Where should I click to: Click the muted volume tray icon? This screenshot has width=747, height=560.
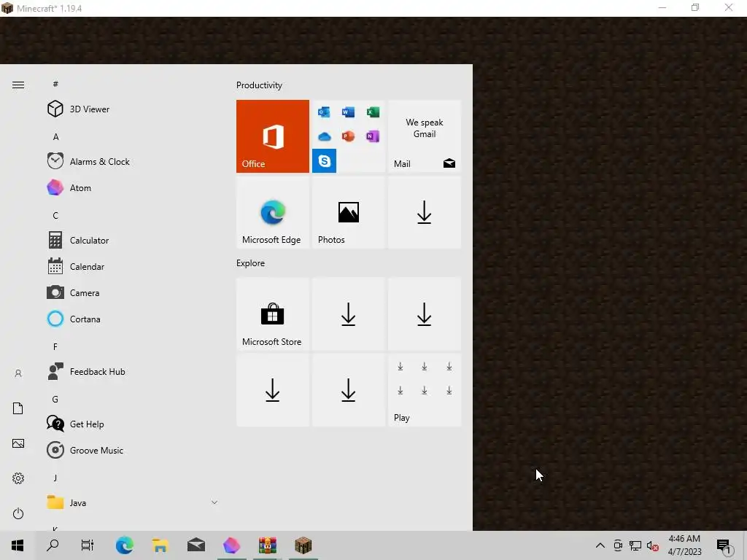pos(653,545)
